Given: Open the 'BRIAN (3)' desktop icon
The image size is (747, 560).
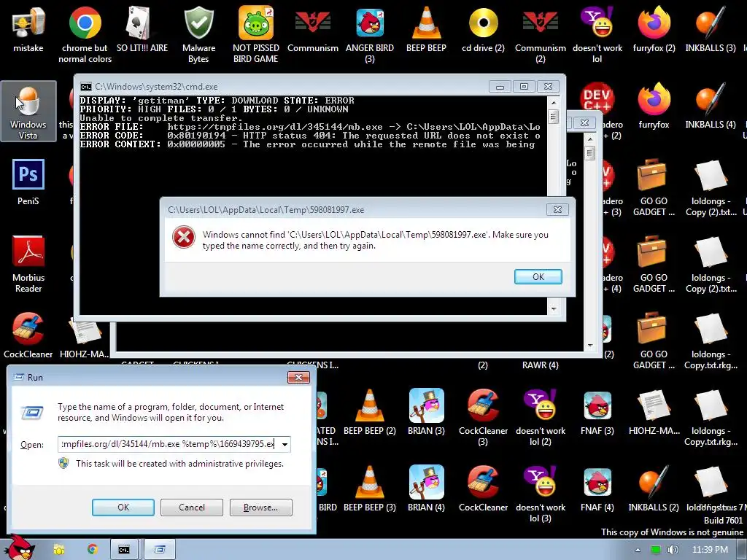Looking at the screenshot, I should click(426, 412).
